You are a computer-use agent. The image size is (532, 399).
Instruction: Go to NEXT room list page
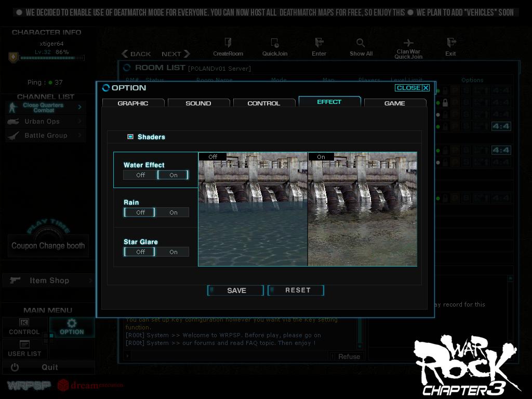[176, 54]
